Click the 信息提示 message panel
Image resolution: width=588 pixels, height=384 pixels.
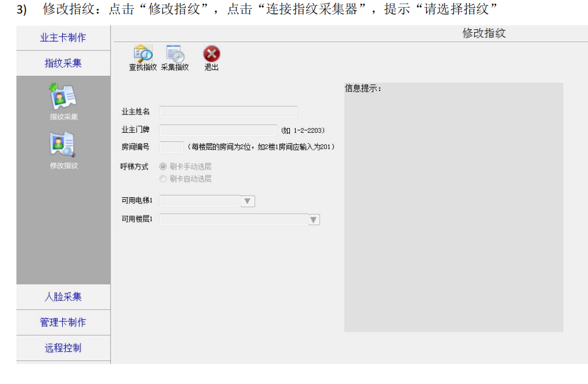coord(454,207)
